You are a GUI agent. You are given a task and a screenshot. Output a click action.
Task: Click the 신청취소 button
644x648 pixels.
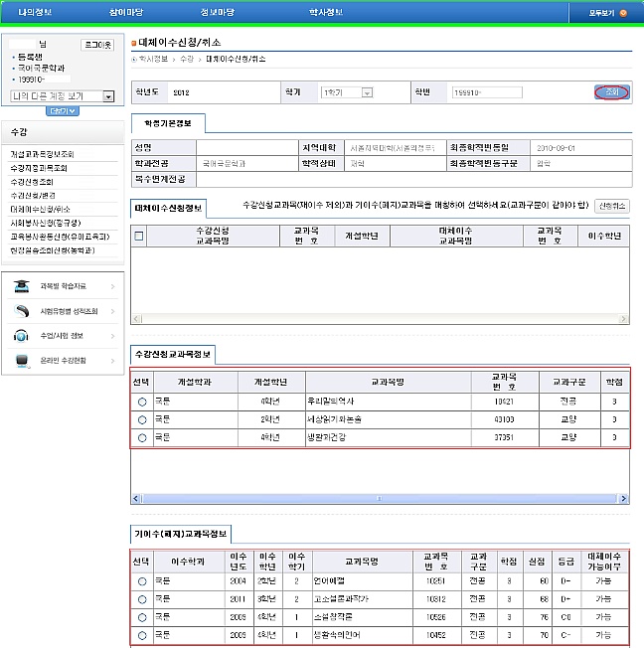pyautogui.click(x=611, y=206)
